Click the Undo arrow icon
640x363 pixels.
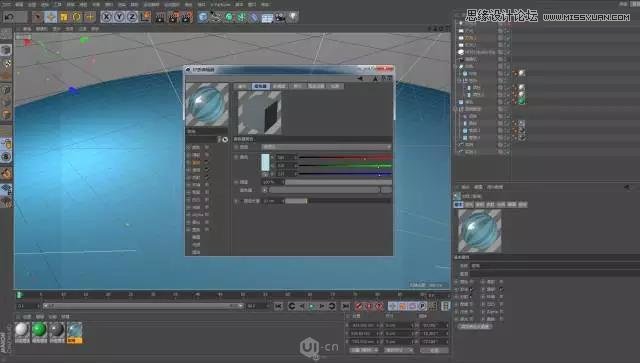click(x=9, y=17)
